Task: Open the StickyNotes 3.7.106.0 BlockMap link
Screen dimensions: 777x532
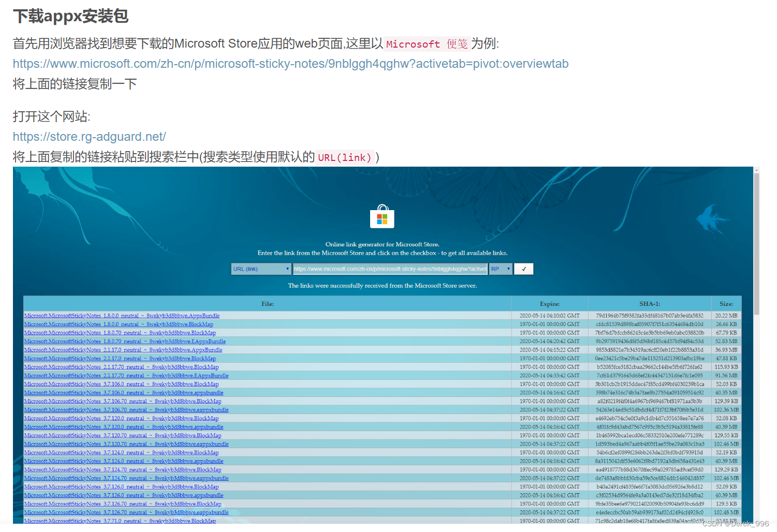Action: pyautogui.click(x=121, y=384)
